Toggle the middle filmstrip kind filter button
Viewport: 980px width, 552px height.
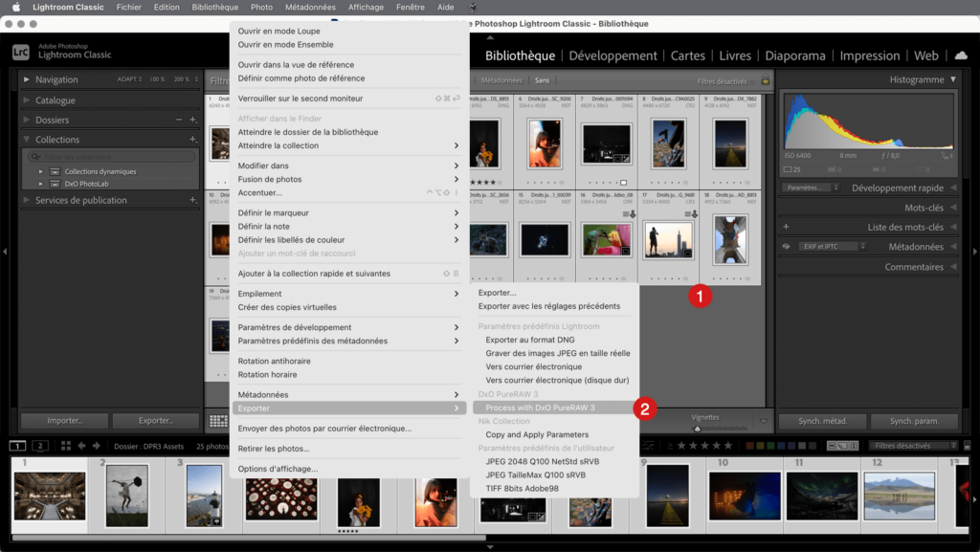[842, 446]
